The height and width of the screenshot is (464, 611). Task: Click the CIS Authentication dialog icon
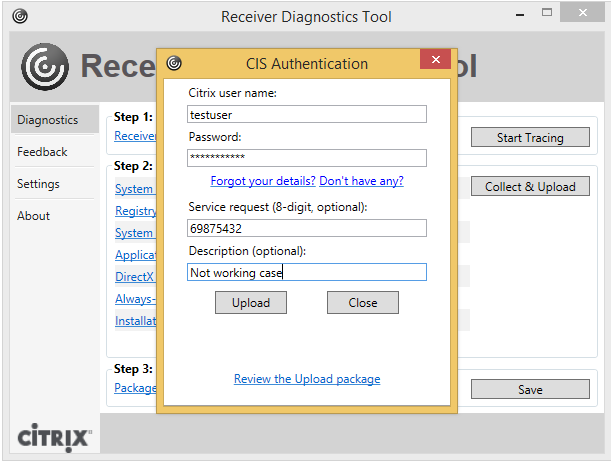pyautogui.click(x=174, y=63)
